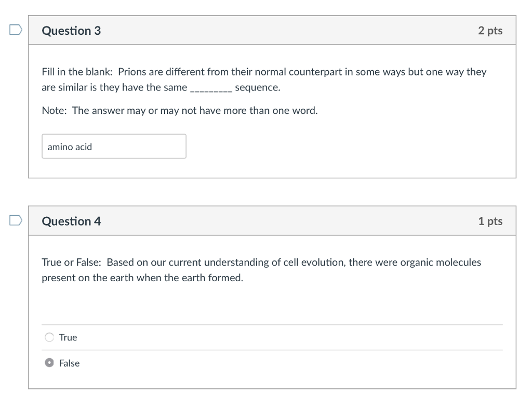The image size is (532, 406).
Task: Flag Question 3 with the bookmark icon
Action: pyautogui.click(x=16, y=30)
